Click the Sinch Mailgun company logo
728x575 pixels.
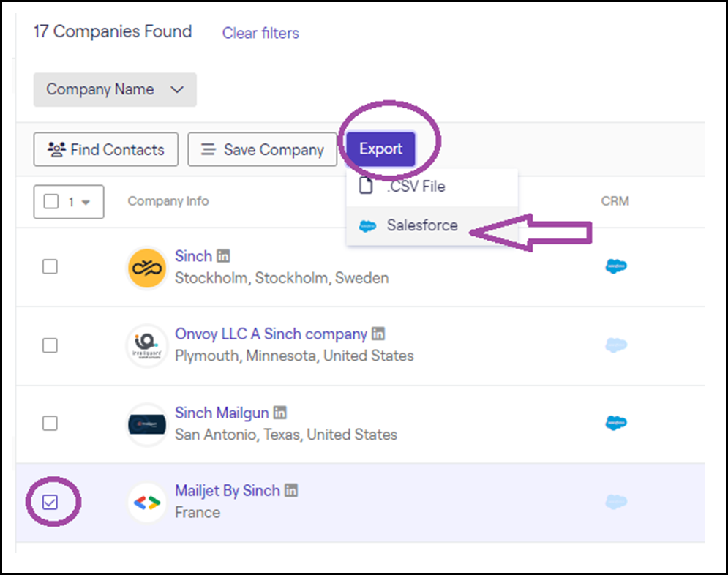coord(147,424)
